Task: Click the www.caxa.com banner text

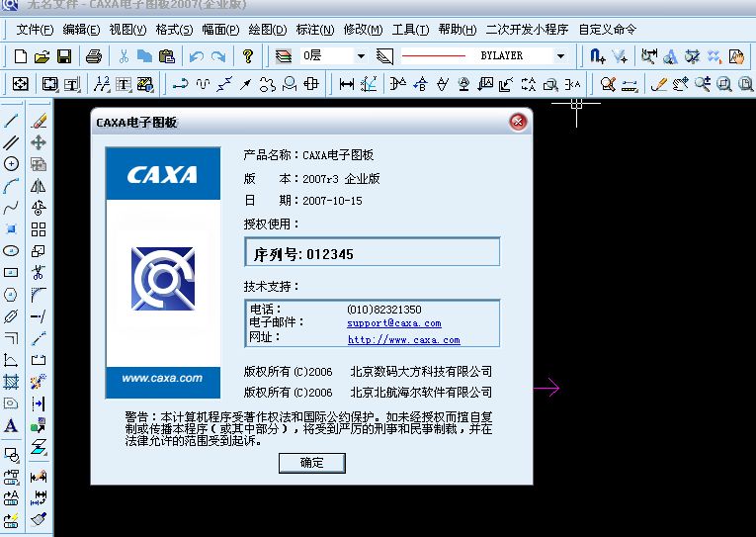Action: click(162, 378)
